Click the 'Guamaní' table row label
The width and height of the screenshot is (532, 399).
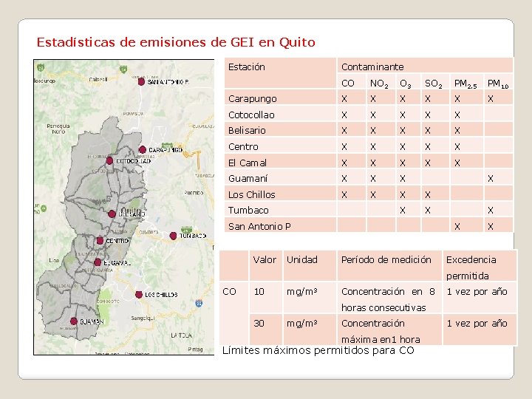pyautogui.click(x=248, y=179)
